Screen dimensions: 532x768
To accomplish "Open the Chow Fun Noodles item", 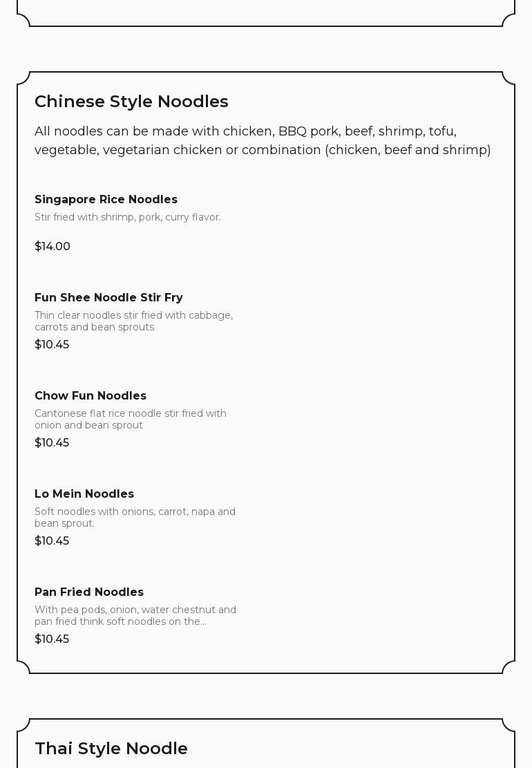I will [91, 396].
